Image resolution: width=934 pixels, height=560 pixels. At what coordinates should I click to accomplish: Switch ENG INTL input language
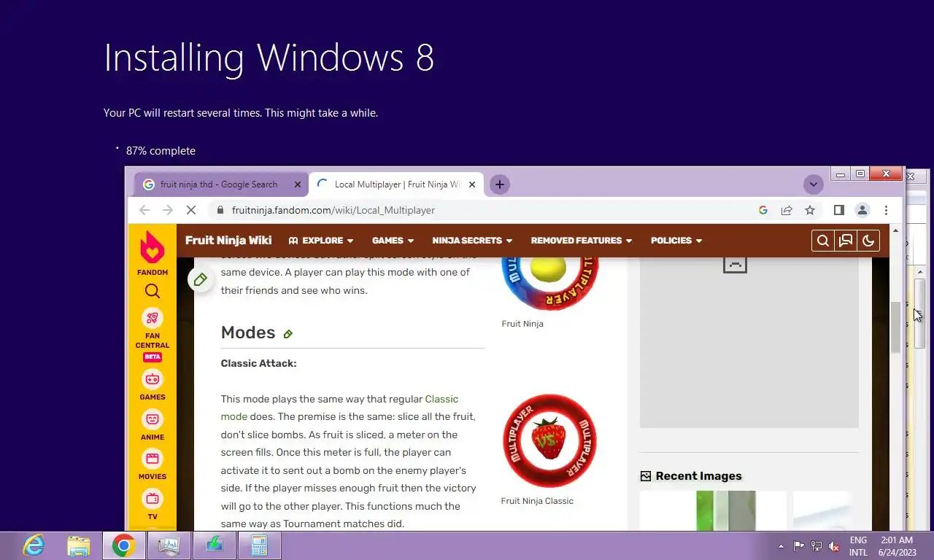tap(858, 546)
